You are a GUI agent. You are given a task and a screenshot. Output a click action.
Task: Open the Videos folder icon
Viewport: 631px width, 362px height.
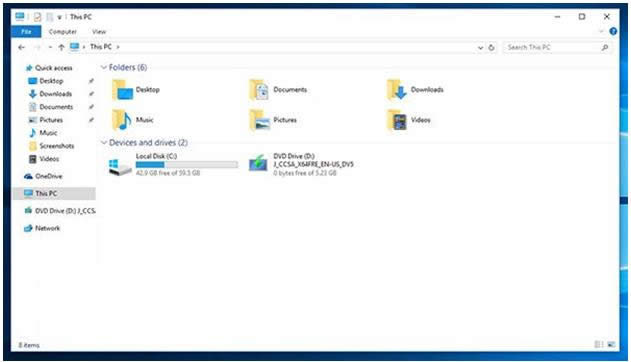click(x=397, y=120)
